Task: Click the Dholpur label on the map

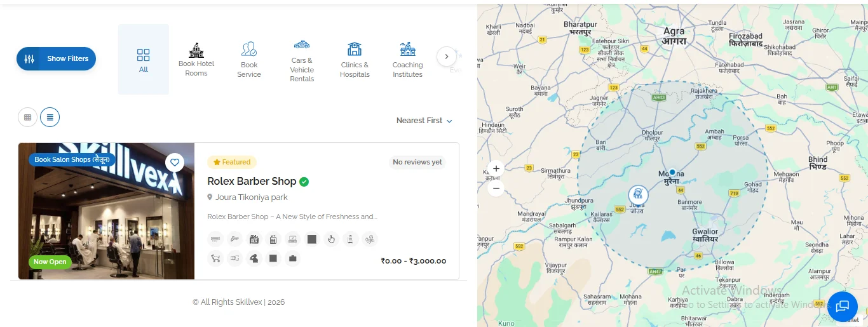Action: 653,135
